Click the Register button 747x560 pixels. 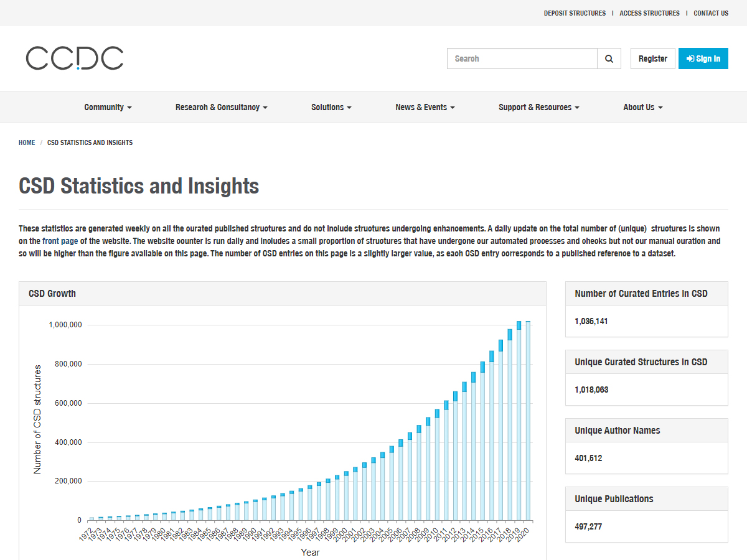(x=652, y=58)
